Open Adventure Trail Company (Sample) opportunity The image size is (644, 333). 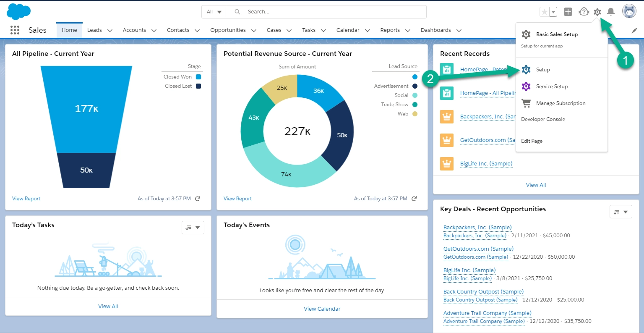click(488, 313)
